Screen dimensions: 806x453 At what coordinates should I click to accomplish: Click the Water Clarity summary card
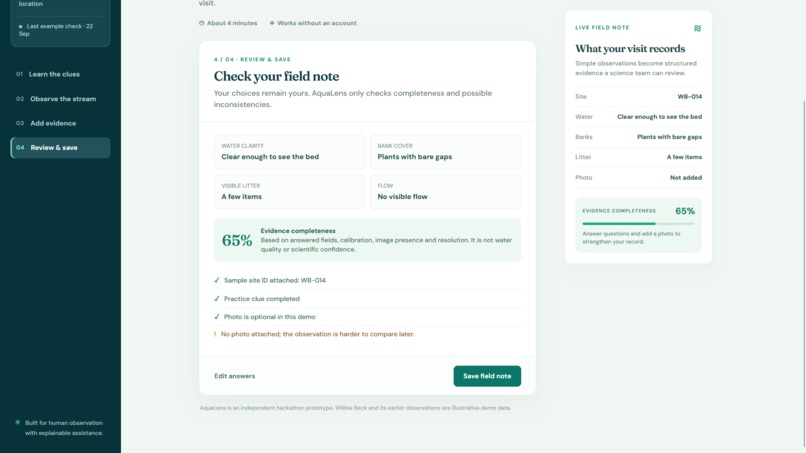click(x=289, y=152)
